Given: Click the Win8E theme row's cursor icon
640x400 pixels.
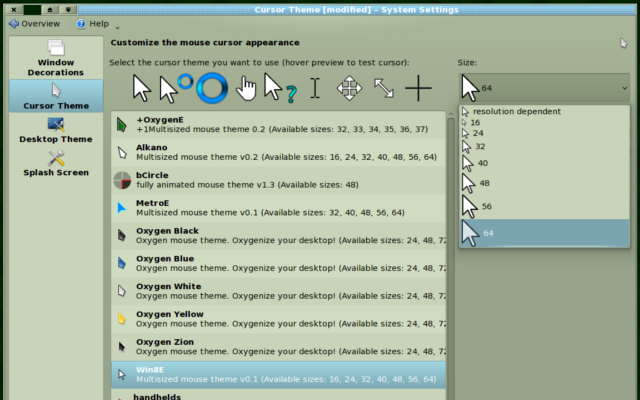Looking at the screenshot, I should point(122,374).
